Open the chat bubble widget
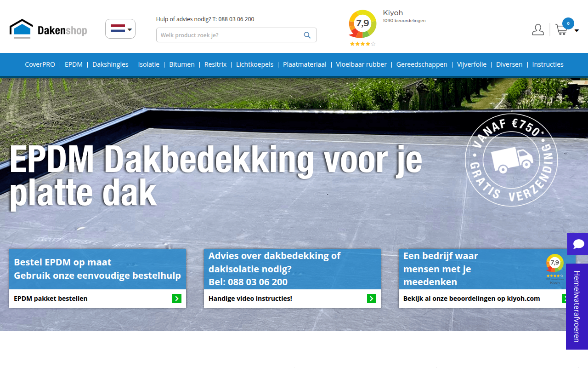The height and width of the screenshot is (368, 588). [578, 244]
